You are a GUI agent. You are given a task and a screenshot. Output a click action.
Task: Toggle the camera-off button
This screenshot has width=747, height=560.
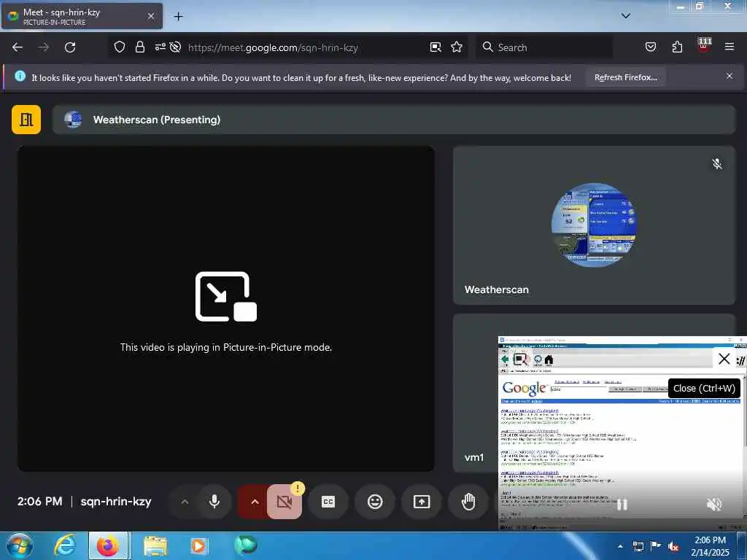click(284, 502)
